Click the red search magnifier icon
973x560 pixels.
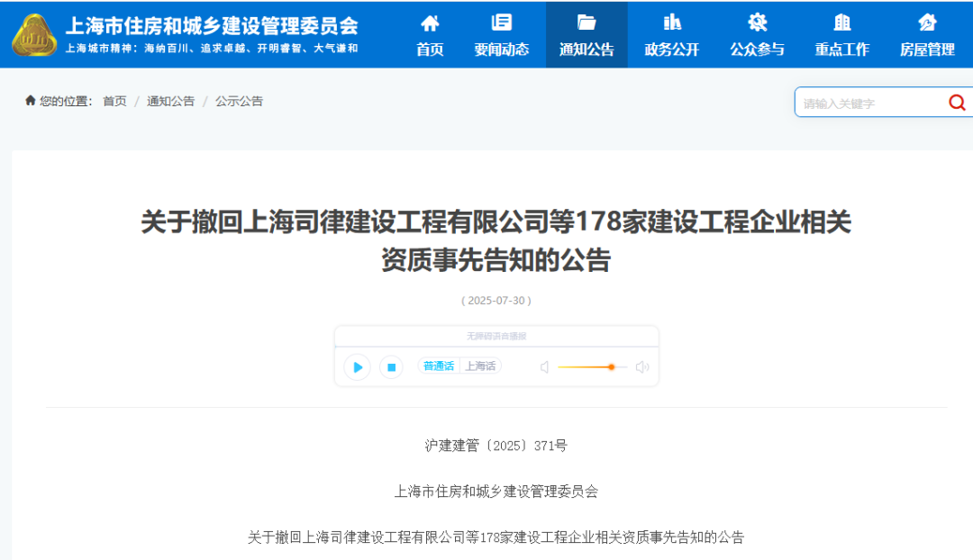tap(957, 103)
